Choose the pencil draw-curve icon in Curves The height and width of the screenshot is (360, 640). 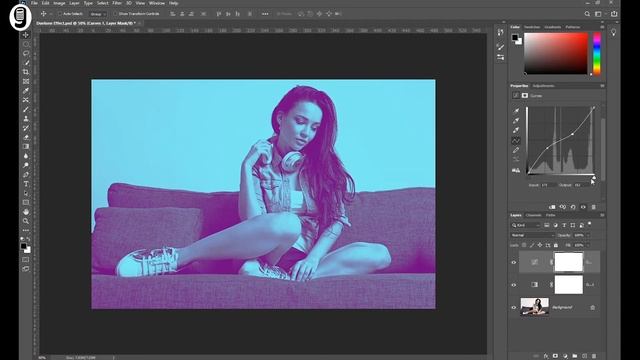516,150
